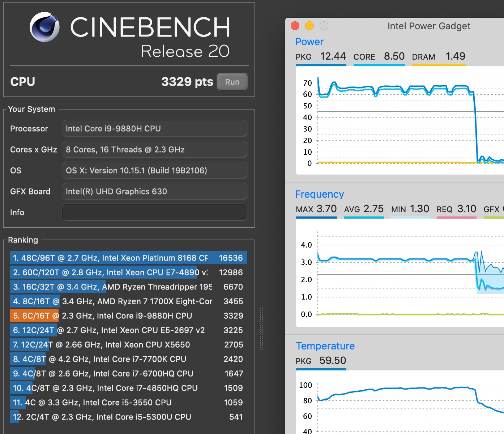Click the DRAM power value 1.49

click(x=455, y=56)
